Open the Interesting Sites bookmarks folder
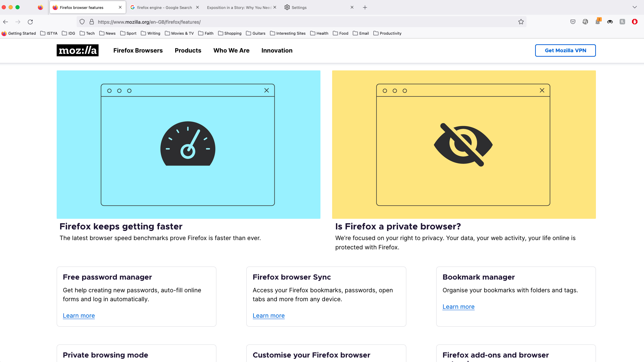644x362 pixels. coord(288,33)
